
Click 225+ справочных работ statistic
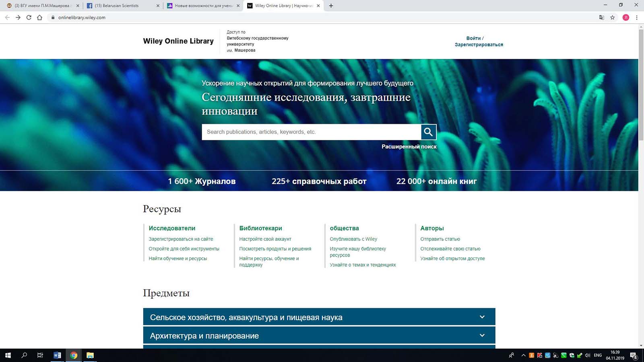(x=319, y=181)
